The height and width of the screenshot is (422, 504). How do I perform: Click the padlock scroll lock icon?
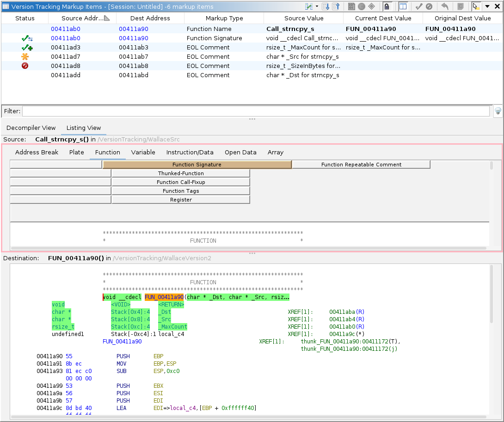(x=387, y=6)
